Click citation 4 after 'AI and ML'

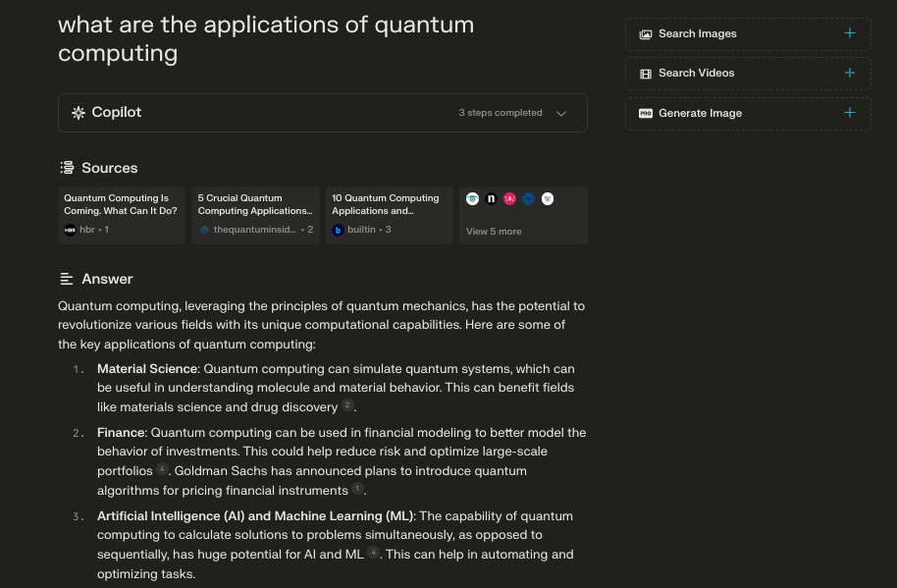(373, 552)
